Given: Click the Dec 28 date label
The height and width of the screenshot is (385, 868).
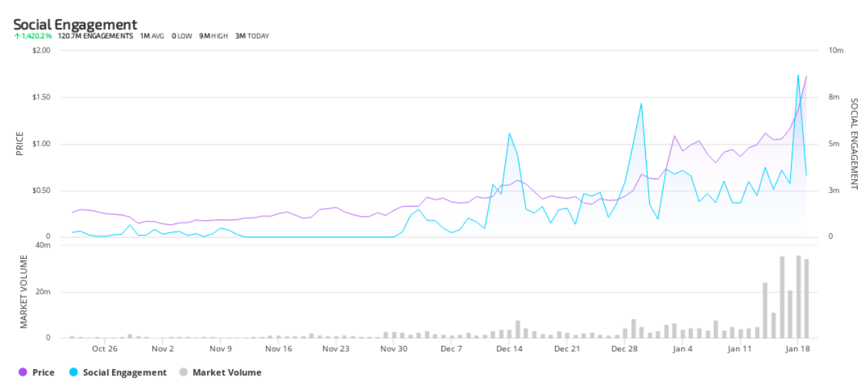Looking at the screenshot, I should [625, 349].
